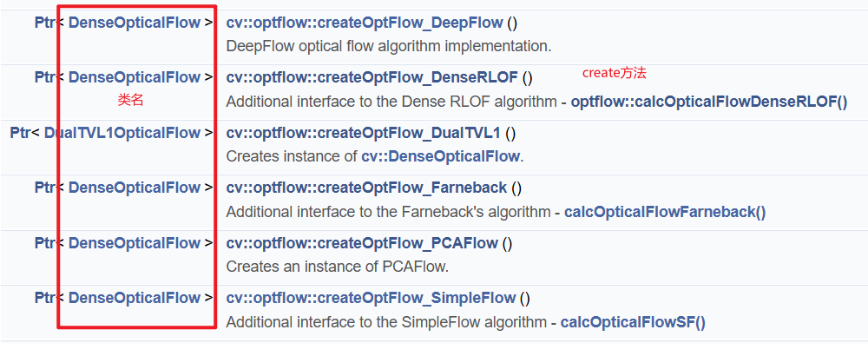This screenshot has height=343, width=868.
Task: Click Ptr link in the DeepFlow row
Action: 43,23
